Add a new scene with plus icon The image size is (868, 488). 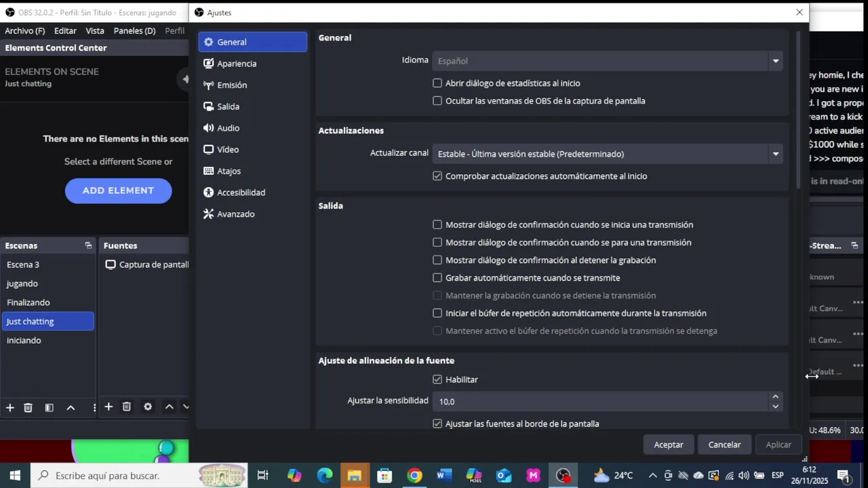(x=10, y=407)
